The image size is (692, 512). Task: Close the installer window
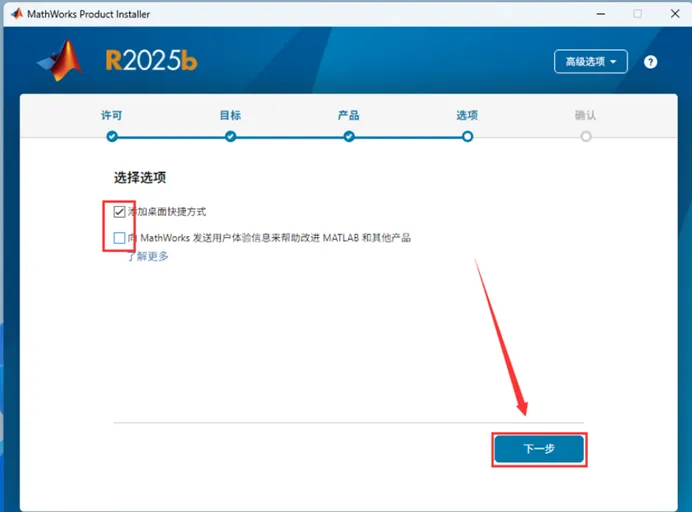pyautogui.click(x=675, y=14)
